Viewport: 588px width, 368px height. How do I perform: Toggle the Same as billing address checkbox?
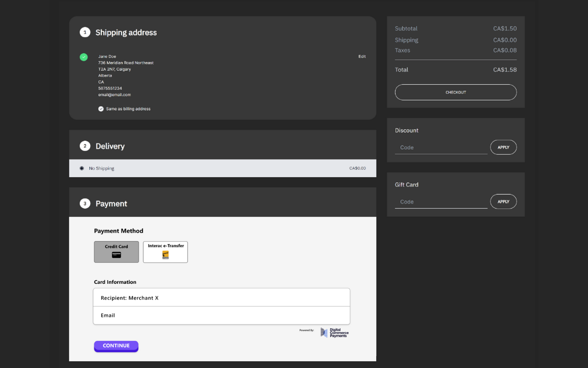pos(101,109)
